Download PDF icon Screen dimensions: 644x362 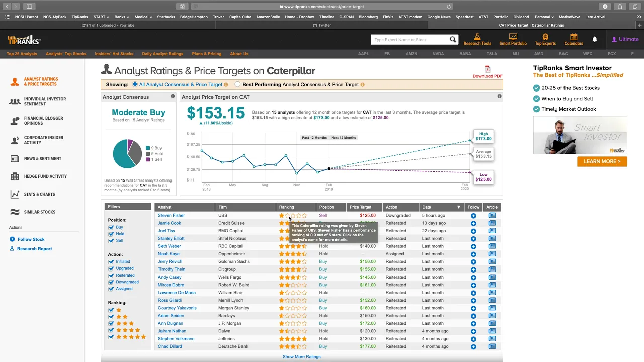[x=488, y=69]
